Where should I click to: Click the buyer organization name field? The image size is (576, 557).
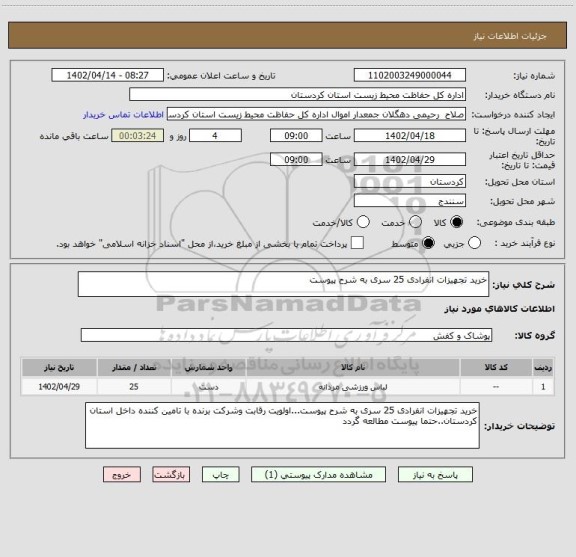click(298, 95)
